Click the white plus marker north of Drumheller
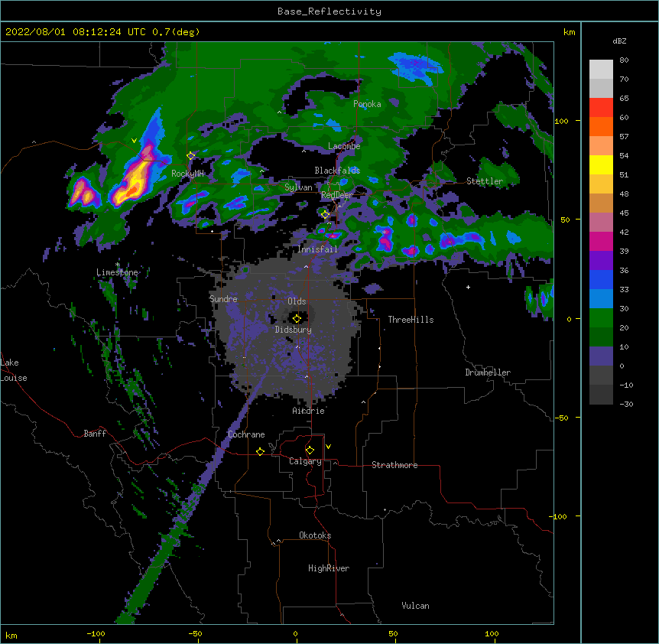The width and height of the screenshot is (659, 644). tap(468, 287)
